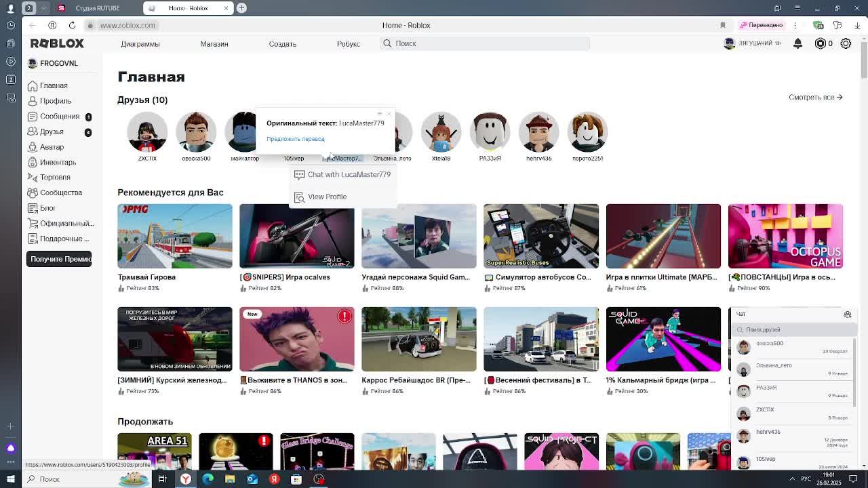Open Подарочные карты in the sidebar
This screenshot has width=868, height=488.
[58, 239]
